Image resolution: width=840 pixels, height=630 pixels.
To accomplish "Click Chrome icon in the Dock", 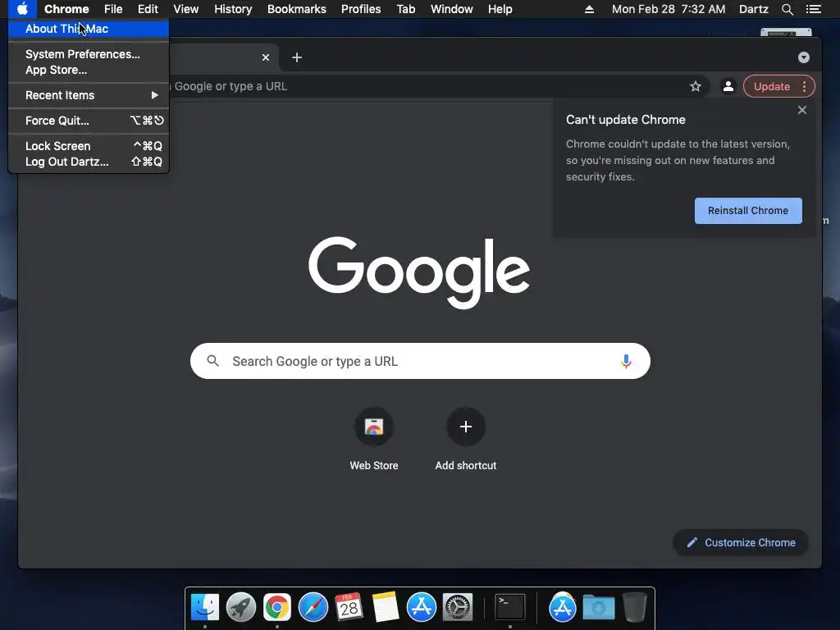I will tap(277, 607).
